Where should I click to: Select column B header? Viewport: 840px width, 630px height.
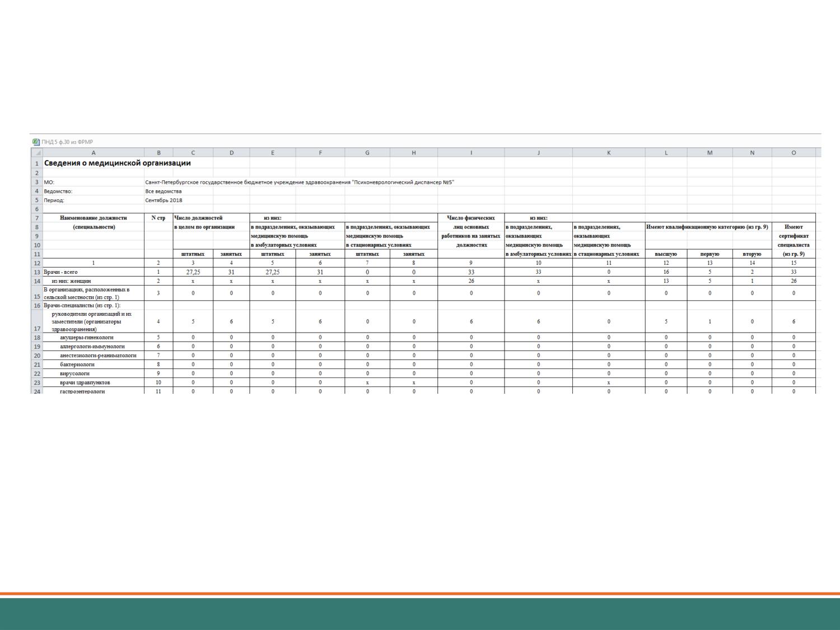158,152
